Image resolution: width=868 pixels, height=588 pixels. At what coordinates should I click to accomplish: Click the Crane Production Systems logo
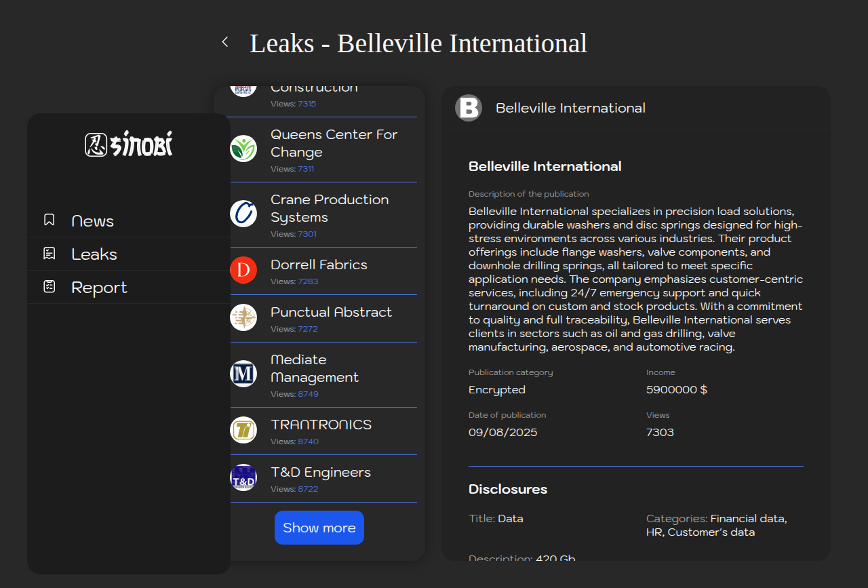tap(243, 214)
